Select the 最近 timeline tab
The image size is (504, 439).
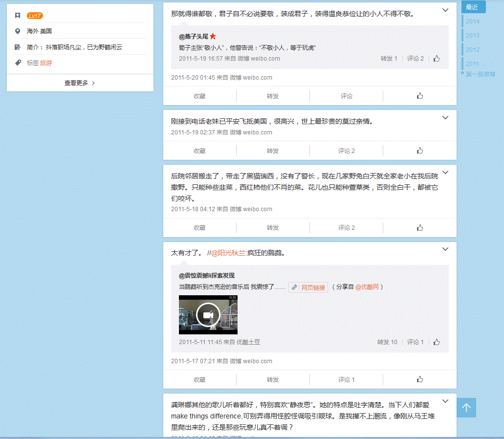click(472, 7)
